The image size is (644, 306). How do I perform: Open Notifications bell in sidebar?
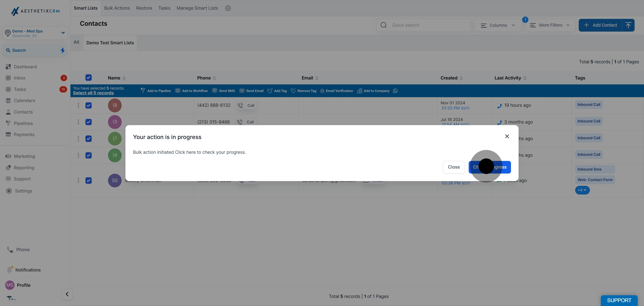[9, 270]
